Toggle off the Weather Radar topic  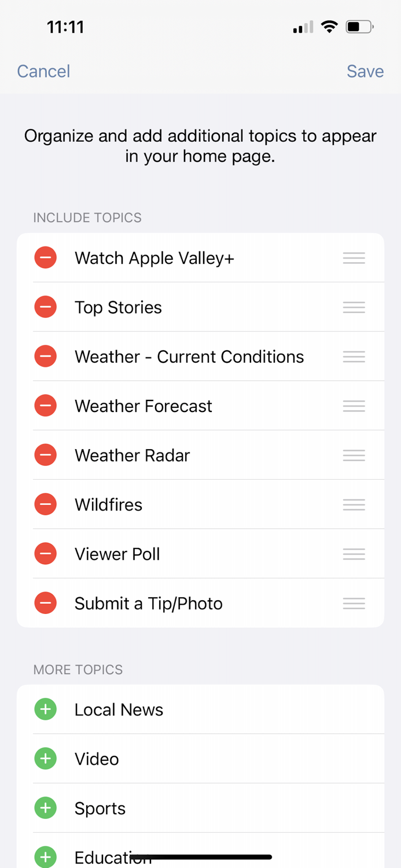(45, 455)
